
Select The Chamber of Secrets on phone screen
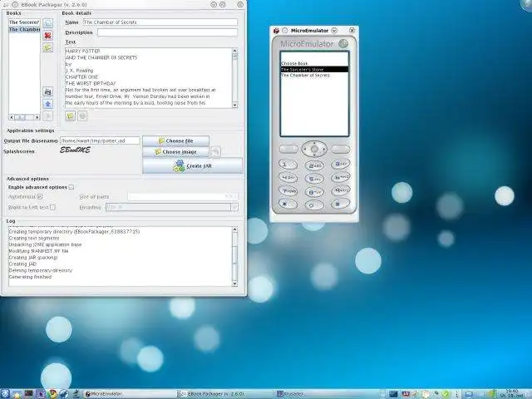[314, 76]
